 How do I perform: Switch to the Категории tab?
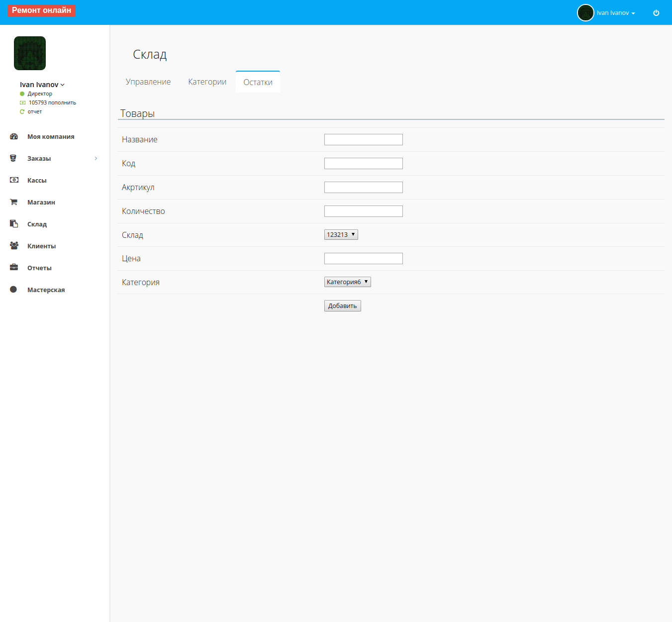(207, 82)
